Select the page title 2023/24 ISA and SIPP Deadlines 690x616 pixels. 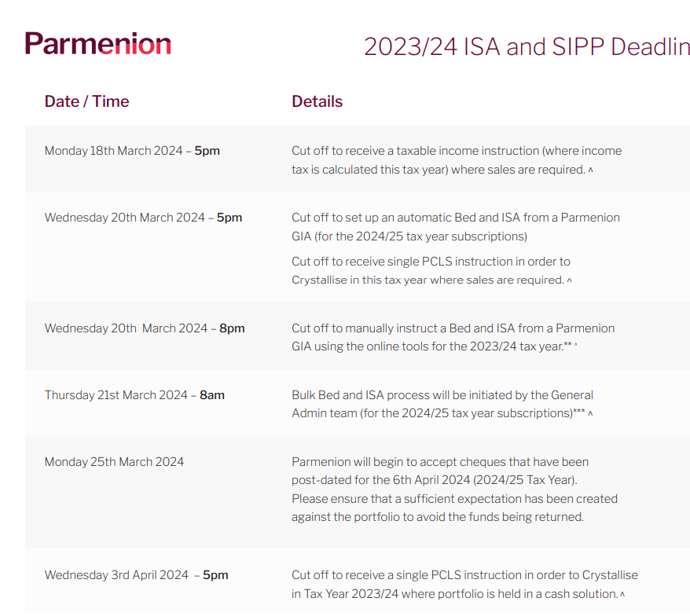click(x=527, y=46)
